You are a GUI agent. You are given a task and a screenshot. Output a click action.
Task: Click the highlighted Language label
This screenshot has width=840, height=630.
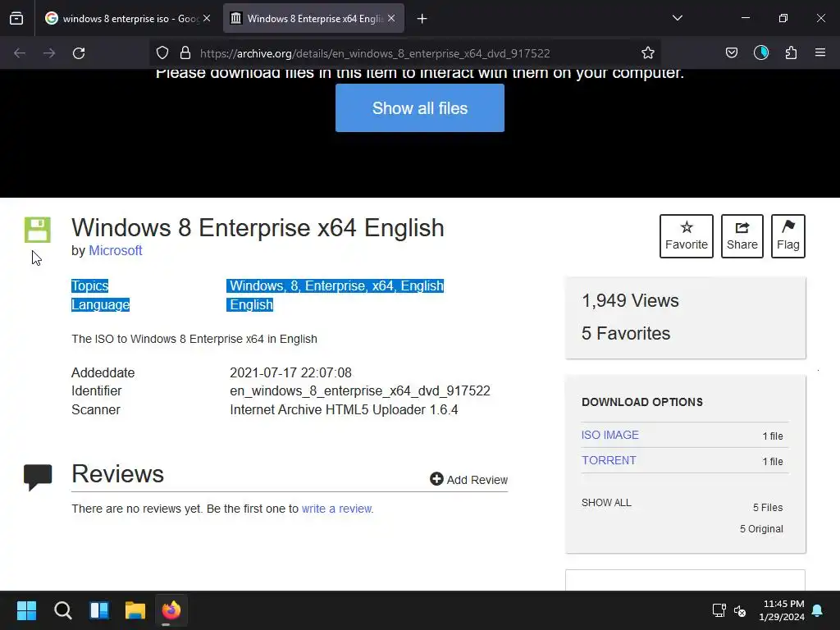(x=101, y=305)
